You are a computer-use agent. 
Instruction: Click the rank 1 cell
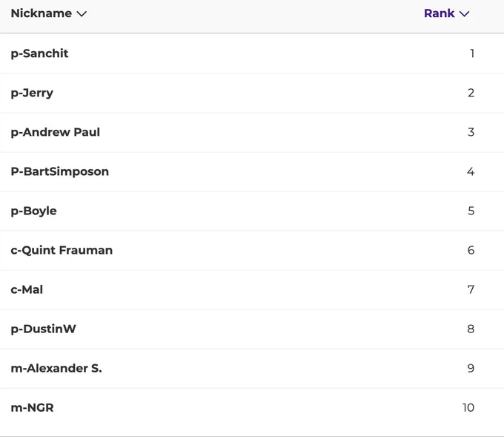coord(472,53)
